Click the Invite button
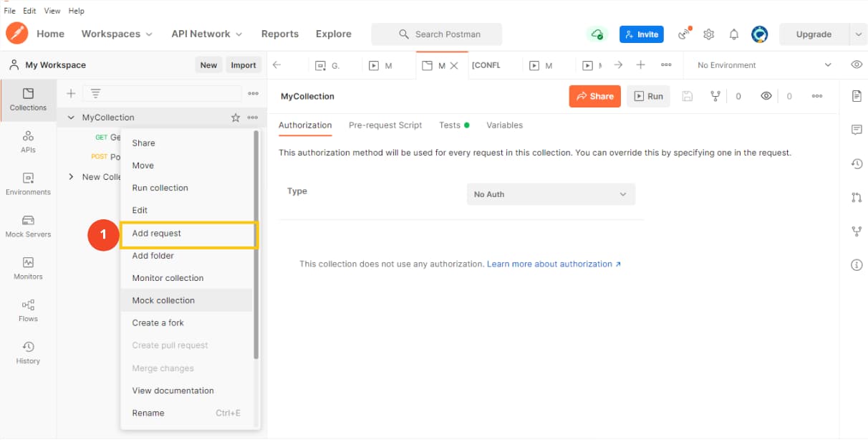868x440 pixels. coord(641,34)
